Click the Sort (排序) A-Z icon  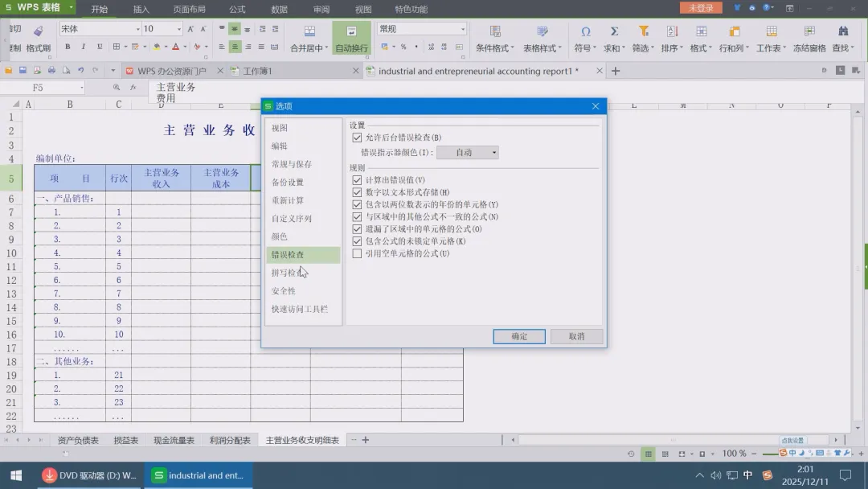[672, 32]
